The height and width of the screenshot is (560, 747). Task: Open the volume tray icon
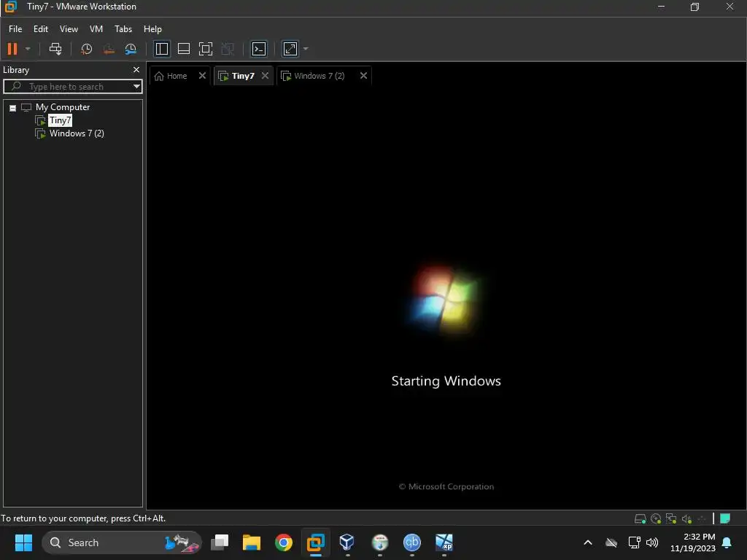click(651, 542)
